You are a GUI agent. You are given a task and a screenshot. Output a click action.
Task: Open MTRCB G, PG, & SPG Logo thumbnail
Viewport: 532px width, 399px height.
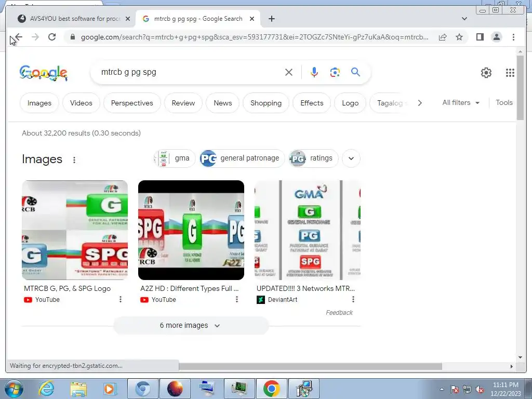75,230
